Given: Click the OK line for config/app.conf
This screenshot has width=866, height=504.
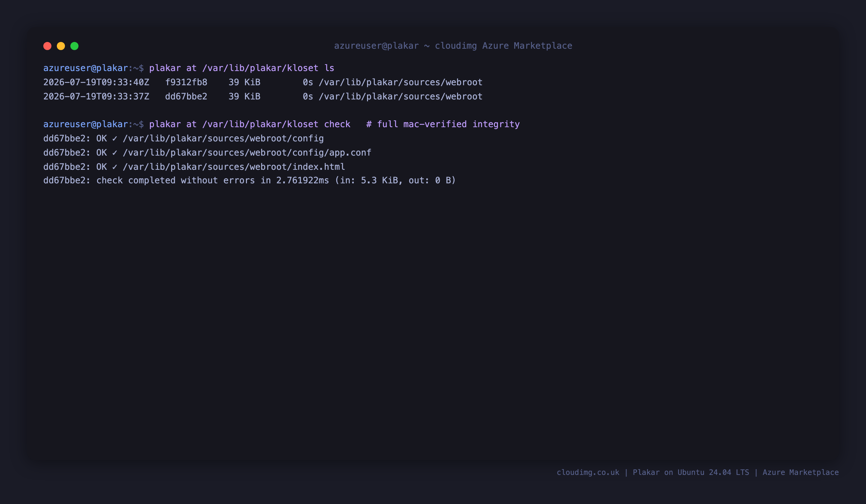Looking at the screenshot, I should (x=207, y=153).
